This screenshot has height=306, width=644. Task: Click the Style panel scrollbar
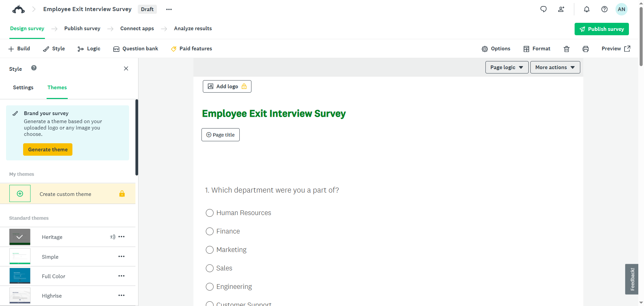point(137,137)
